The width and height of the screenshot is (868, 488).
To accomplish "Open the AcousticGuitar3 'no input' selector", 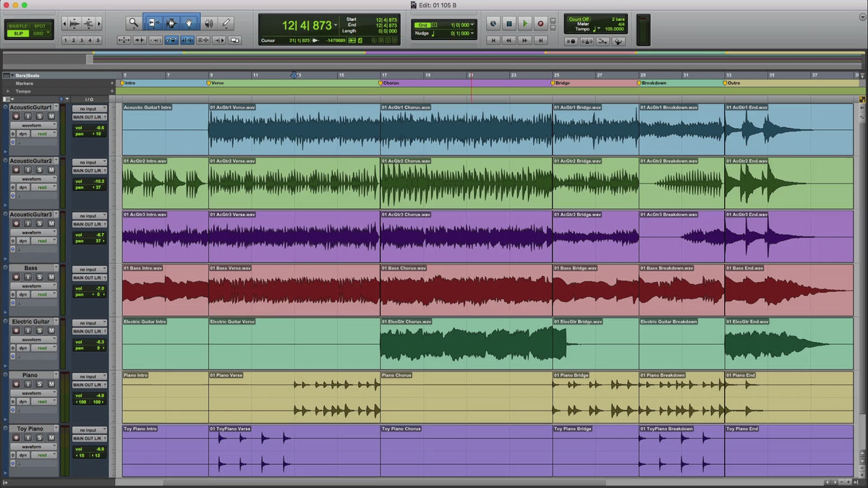I will coord(89,216).
